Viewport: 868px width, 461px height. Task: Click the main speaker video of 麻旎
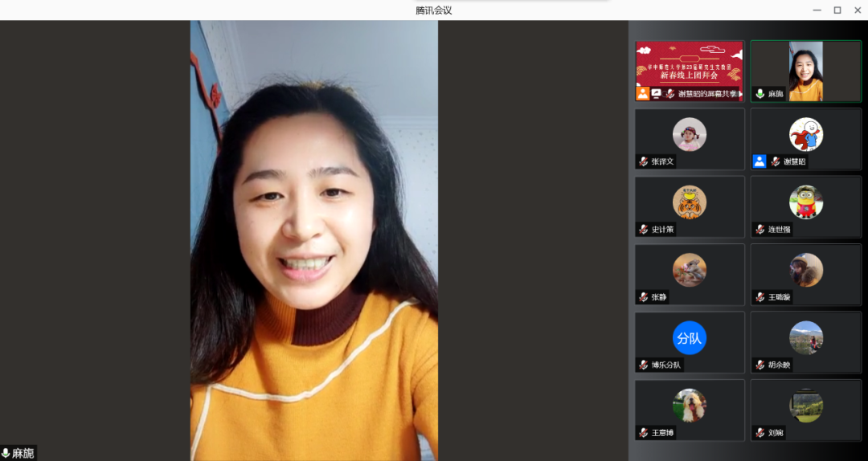click(x=313, y=241)
